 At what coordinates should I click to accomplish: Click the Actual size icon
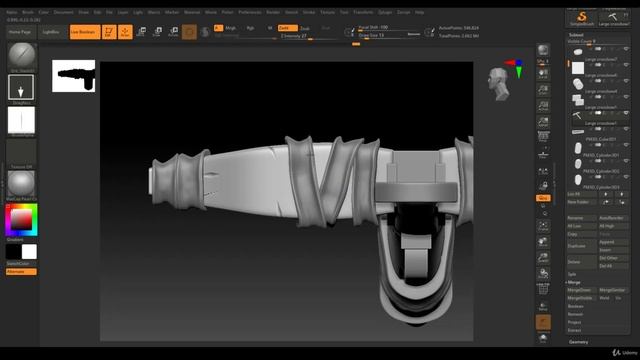543,106
